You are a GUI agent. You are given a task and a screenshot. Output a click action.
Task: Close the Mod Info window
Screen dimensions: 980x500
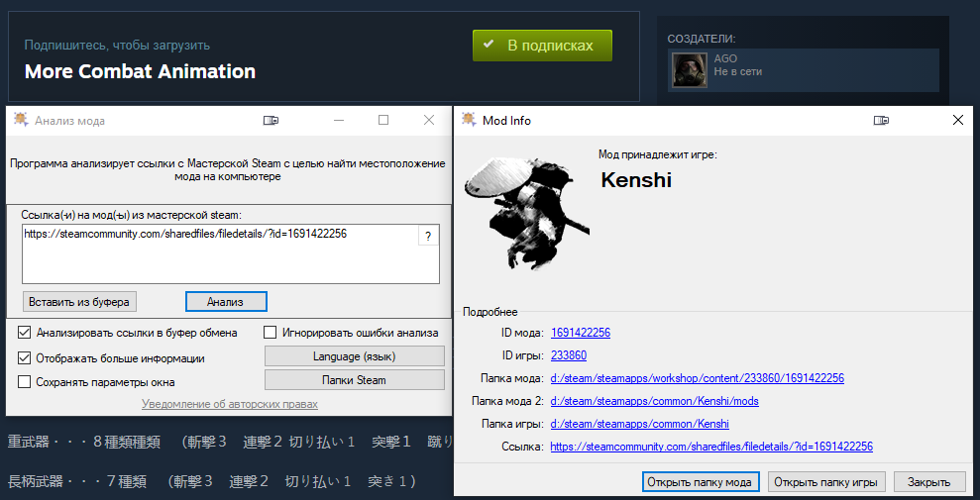957,121
